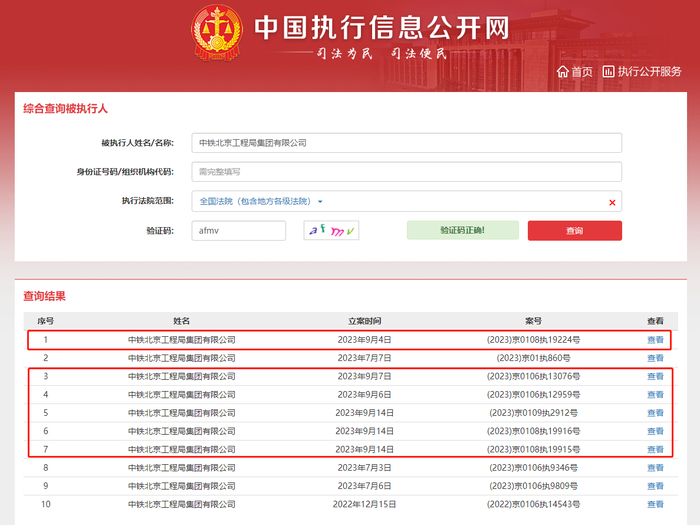Click the 综合查询被执行人 heading

[65, 108]
